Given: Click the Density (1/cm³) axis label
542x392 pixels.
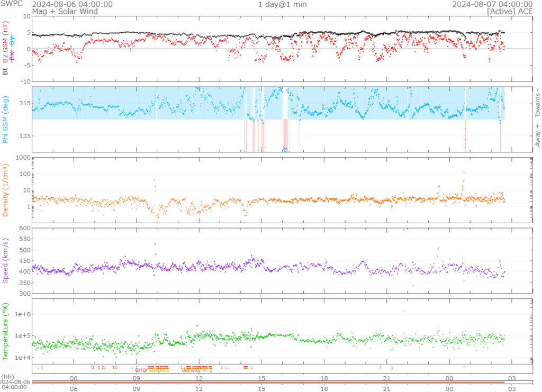Looking at the screenshot, I should pyautogui.click(x=6, y=192).
